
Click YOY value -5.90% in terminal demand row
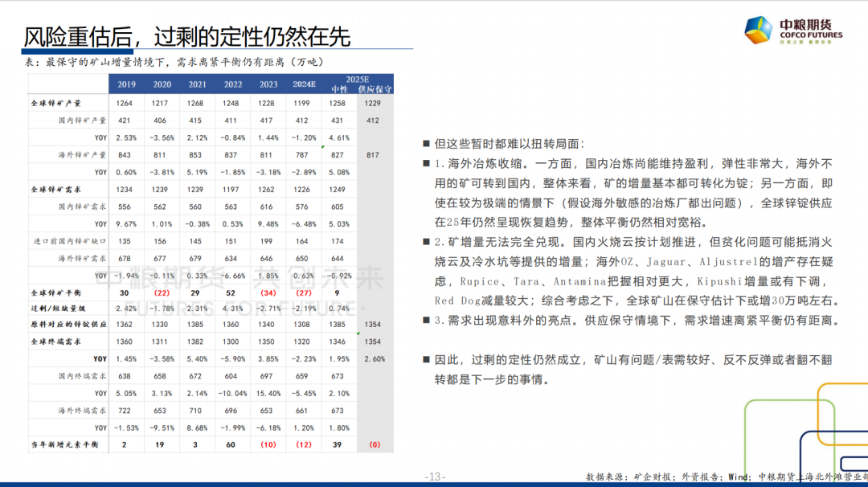(x=232, y=359)
